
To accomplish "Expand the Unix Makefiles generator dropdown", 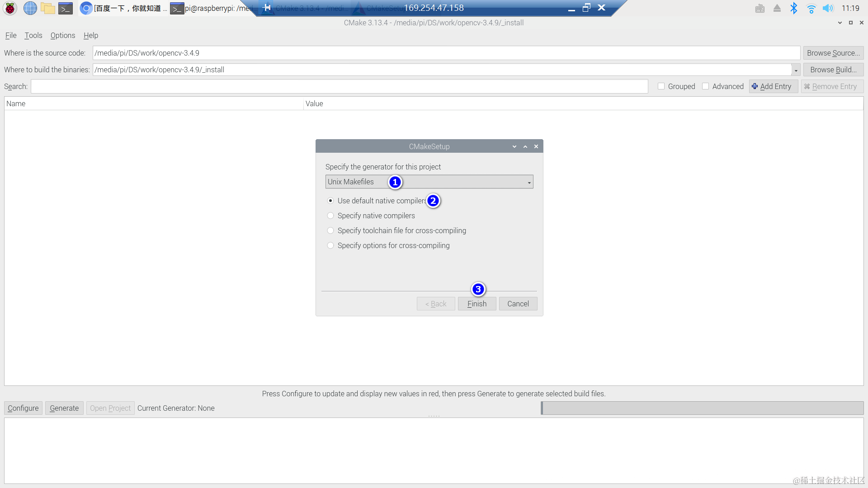I will coord(529,182).
